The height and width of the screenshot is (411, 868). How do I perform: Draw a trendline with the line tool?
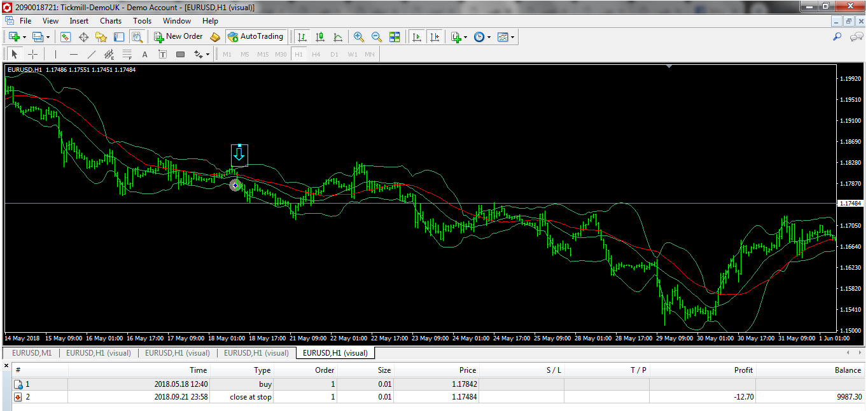(91, 55)
